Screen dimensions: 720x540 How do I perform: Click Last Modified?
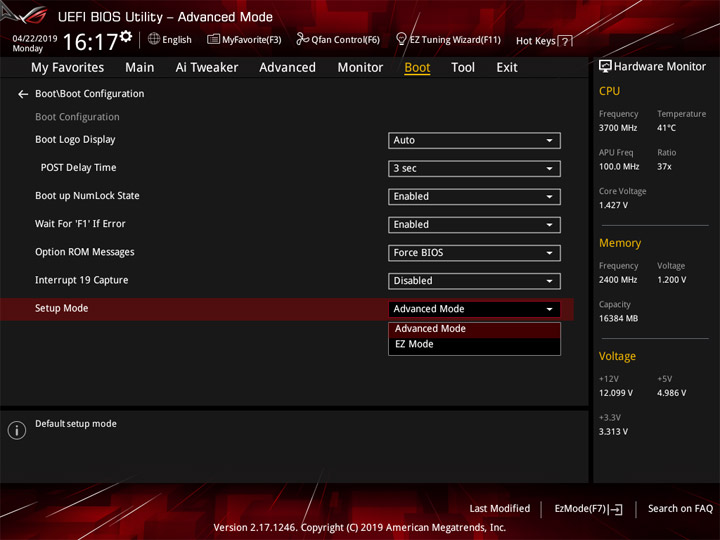(x=500, y=509)
